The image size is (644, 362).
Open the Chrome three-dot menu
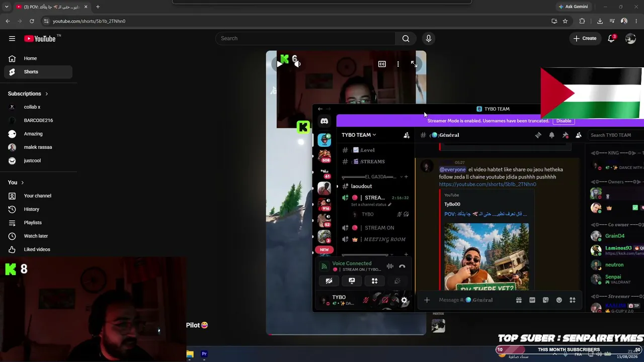[636, 21]
